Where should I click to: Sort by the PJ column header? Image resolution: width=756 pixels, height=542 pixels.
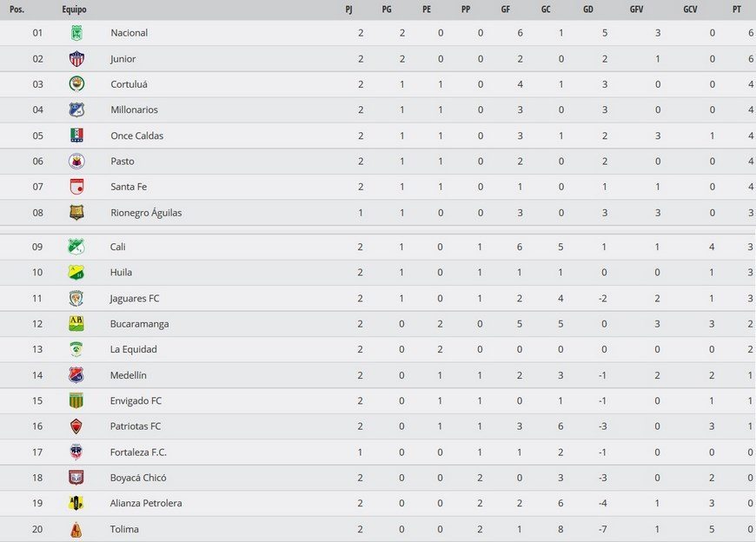348,10
